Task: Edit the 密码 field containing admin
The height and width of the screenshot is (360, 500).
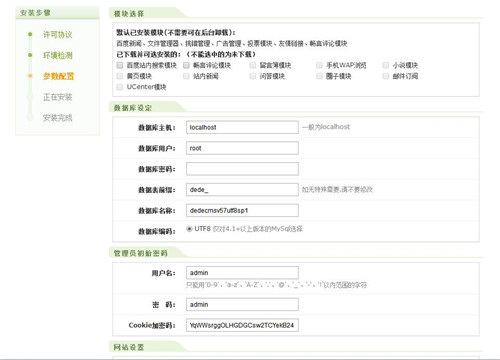Action: point(242,304)
